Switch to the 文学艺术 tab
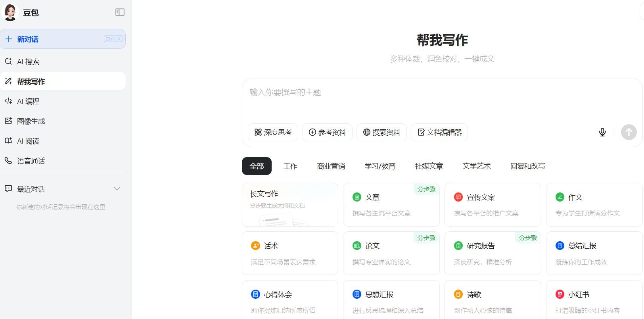 (x=476, y=166)
